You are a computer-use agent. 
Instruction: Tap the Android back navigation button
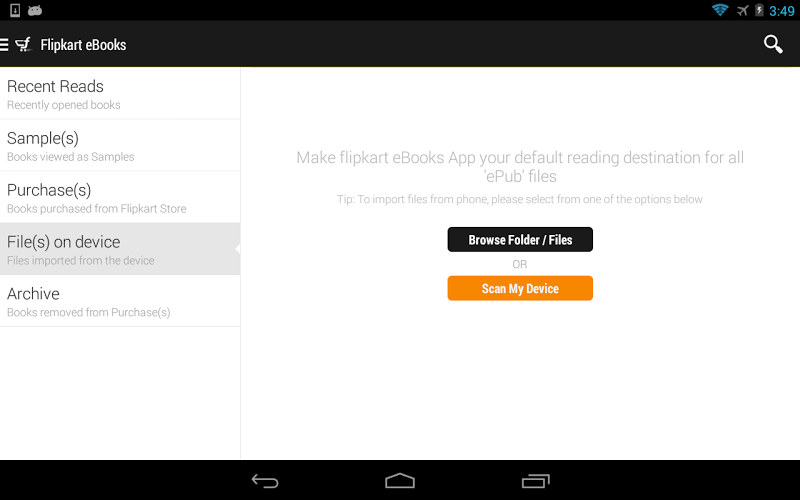coord(265,481)
